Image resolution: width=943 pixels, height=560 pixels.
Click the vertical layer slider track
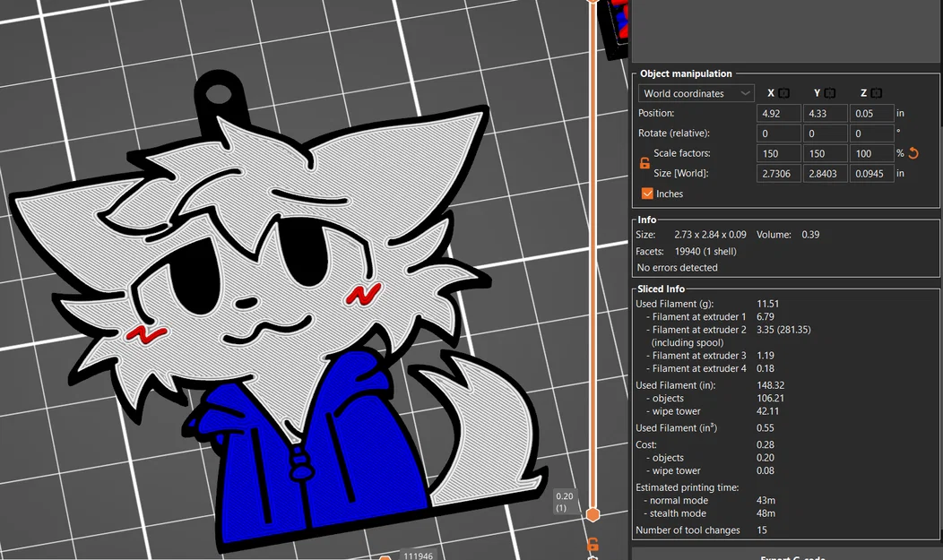[x=593, y=258]
